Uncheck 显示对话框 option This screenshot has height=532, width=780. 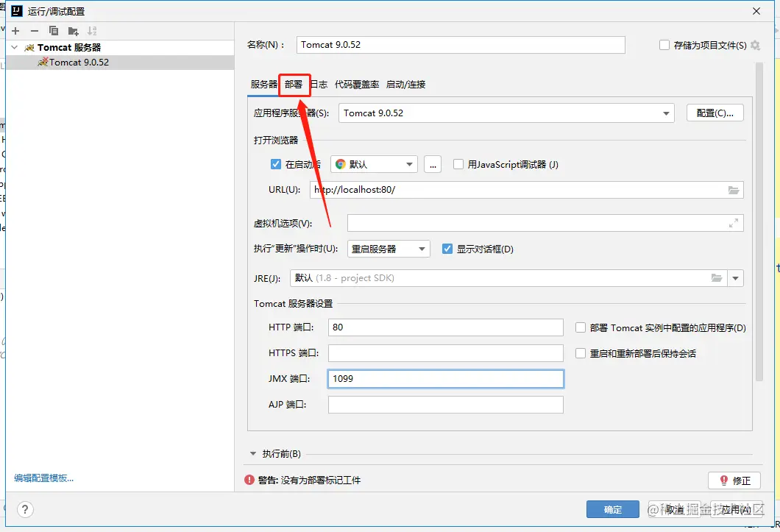[447, 249]
